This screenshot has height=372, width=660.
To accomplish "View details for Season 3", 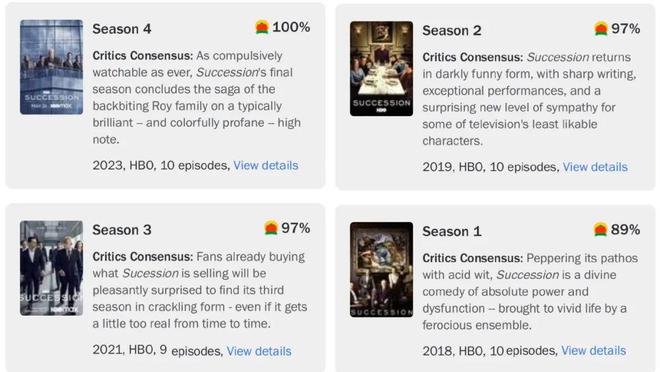I will tap(259, 351).
